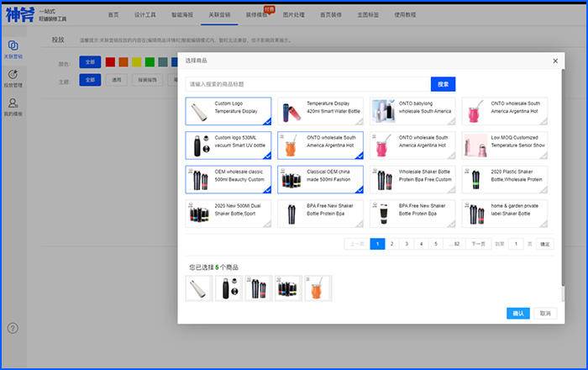This screenshot has width=588, height=370.
Task: Deselect Custom Logo Temperature Display product
Action: click(x=228, y=111)
